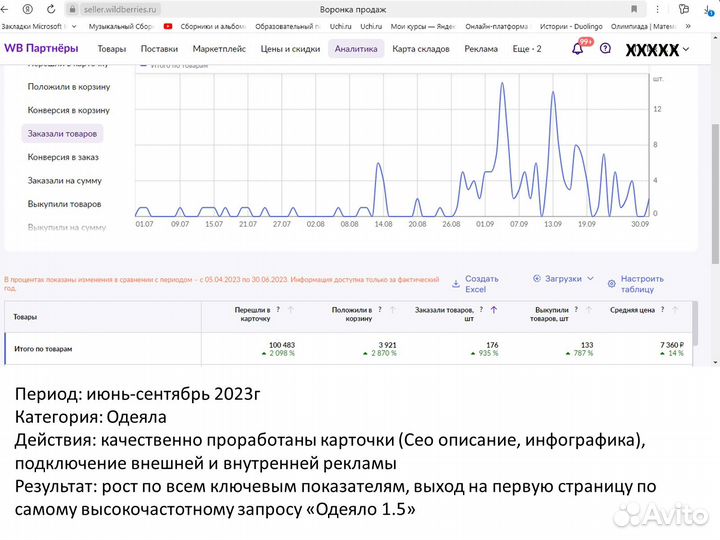
Task: Select Выкупили товаров metric
Action: [64, 204]
